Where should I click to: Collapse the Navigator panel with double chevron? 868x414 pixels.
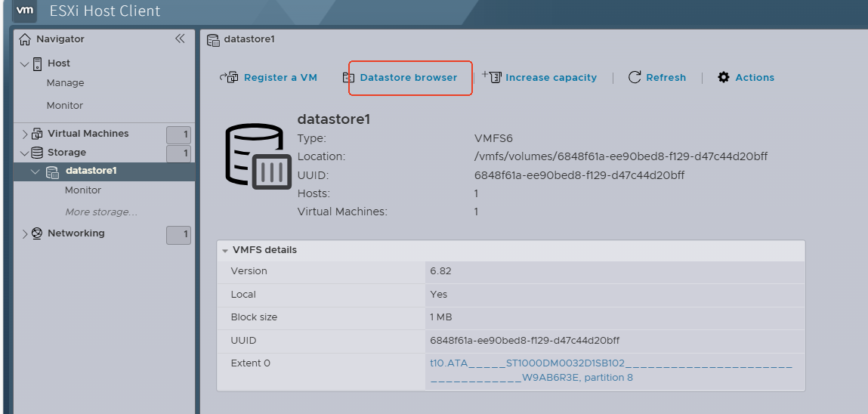[x=180, y=39]
